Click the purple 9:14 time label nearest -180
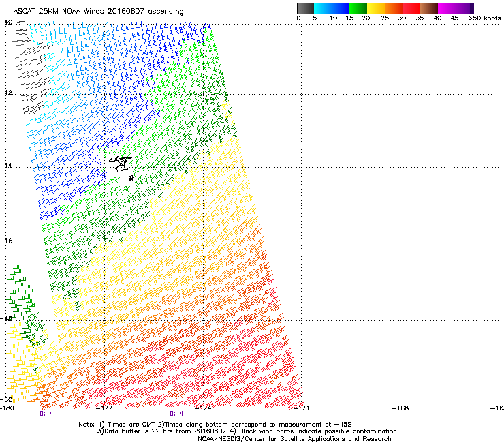Screen dimensions: 504x443 (46, 414)
